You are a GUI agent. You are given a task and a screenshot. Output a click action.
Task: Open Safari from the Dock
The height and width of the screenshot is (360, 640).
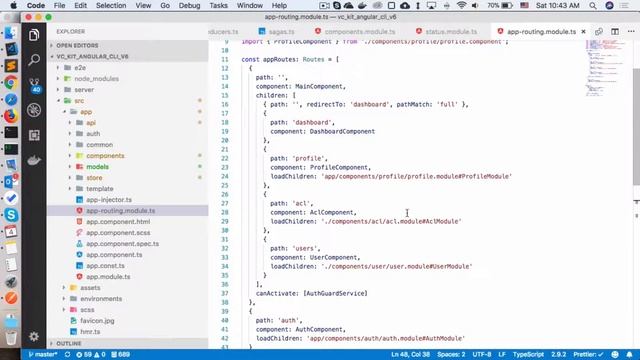(x=11, y=99)
